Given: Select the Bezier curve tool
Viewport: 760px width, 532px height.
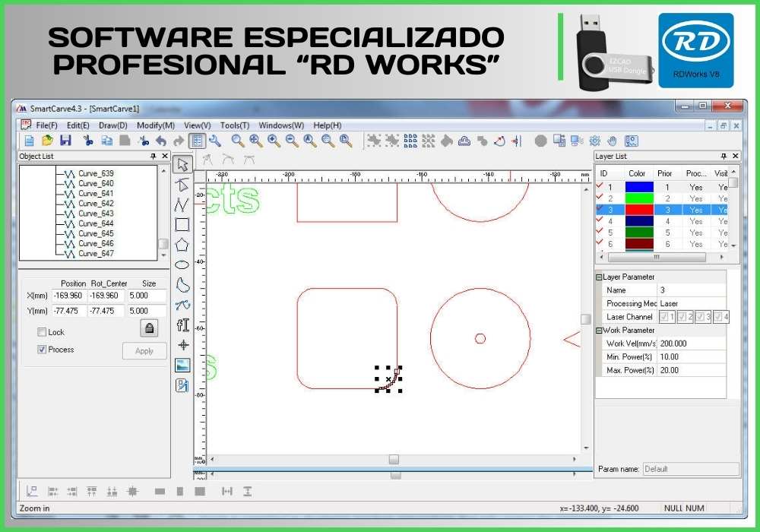Looking at the screenshot, I should (182, 305).
